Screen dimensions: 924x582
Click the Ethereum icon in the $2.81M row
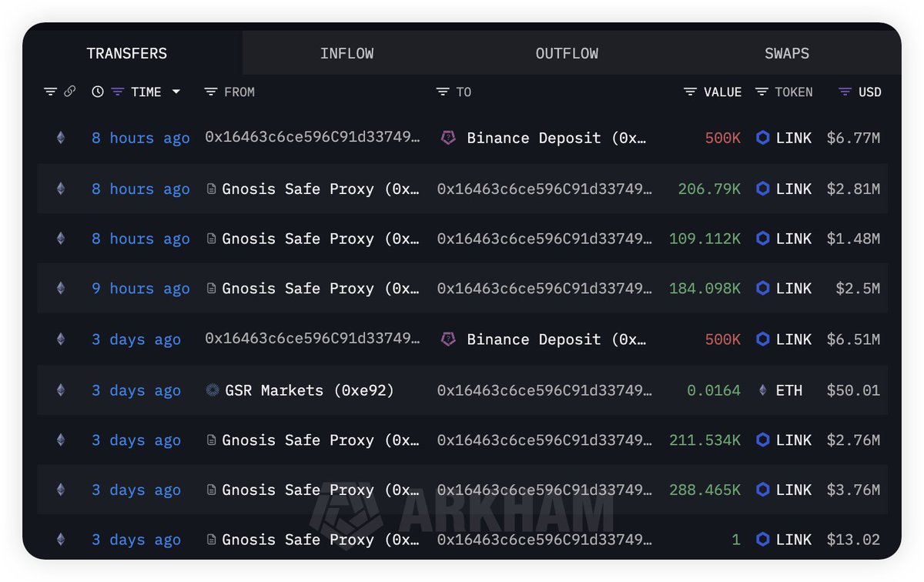[61, 189]
